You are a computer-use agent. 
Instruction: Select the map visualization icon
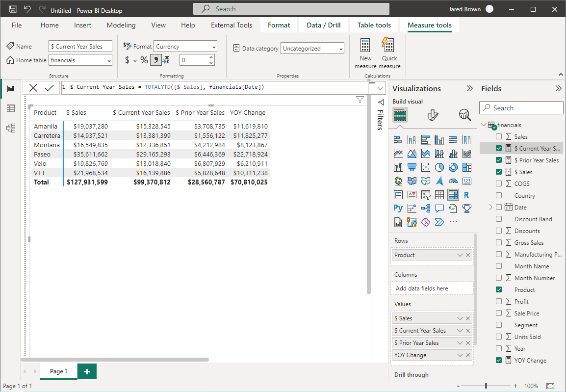tap(398, 181)
